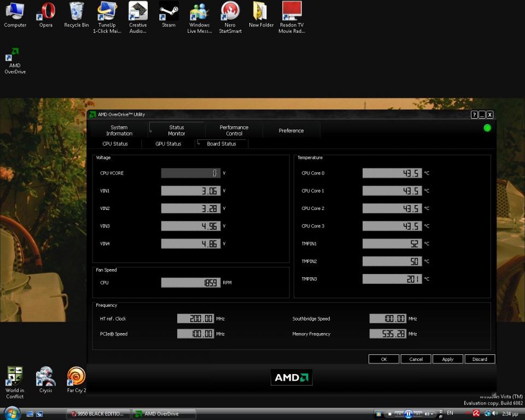Click the VIN1 value 3.06
The width and height of the screenshot is (525, 420).
[191, 191]
